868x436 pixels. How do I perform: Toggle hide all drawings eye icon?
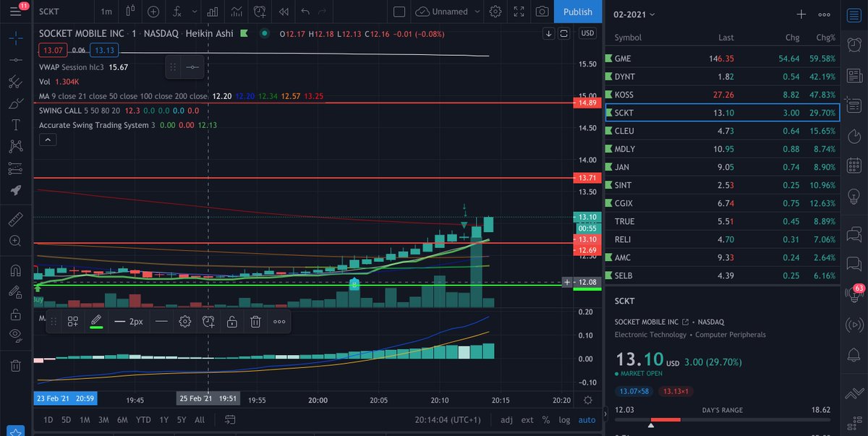(x=15, y=335)
